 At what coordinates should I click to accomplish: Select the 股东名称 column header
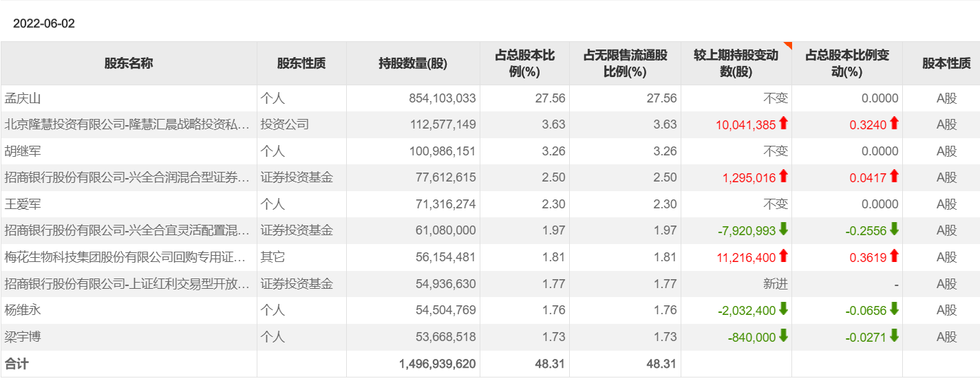129,63
